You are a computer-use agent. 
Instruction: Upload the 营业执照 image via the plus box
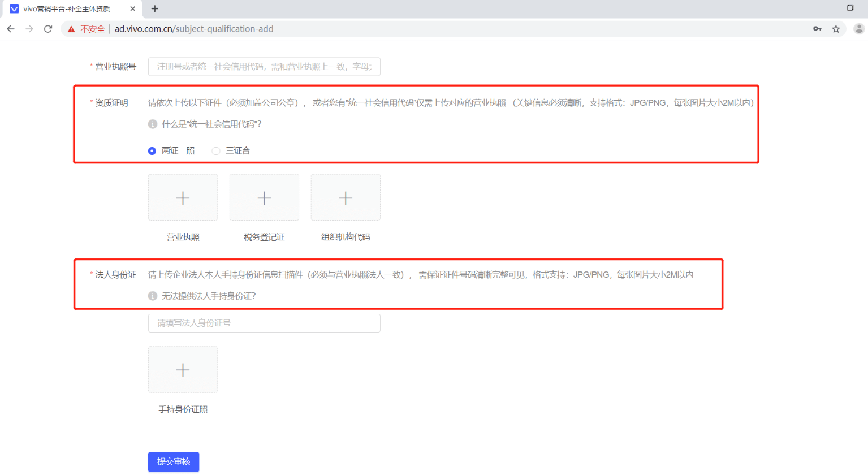(182, 197)
